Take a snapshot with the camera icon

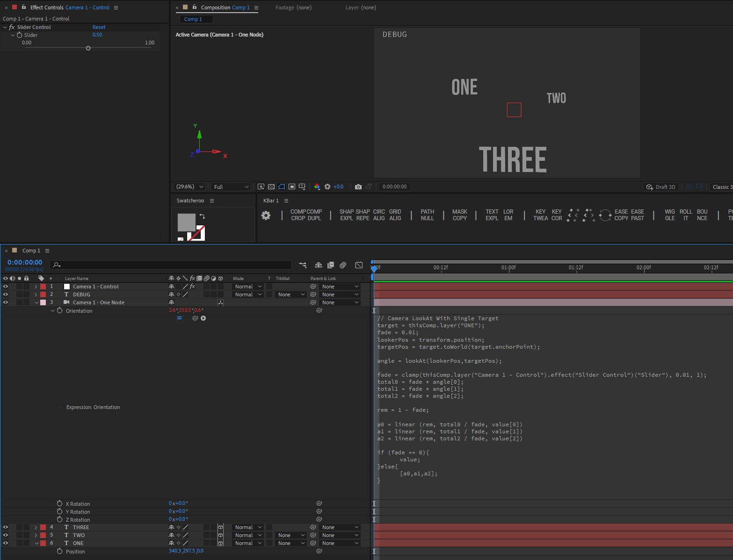(358, 187)
